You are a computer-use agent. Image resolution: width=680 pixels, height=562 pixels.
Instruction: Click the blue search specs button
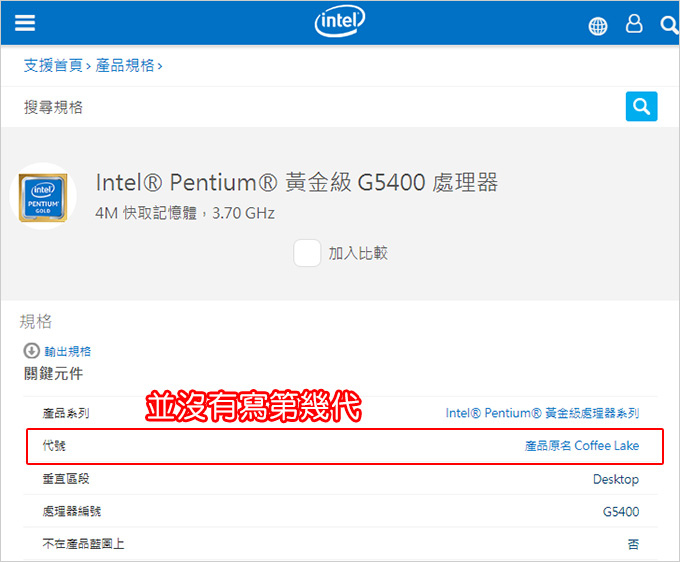click(x=641, y=106)
